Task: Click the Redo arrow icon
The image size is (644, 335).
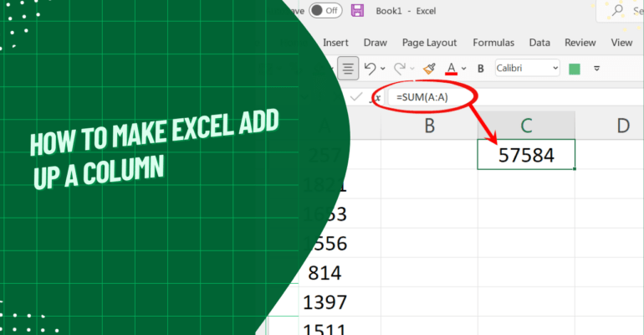Action: (x=400, y=68)
